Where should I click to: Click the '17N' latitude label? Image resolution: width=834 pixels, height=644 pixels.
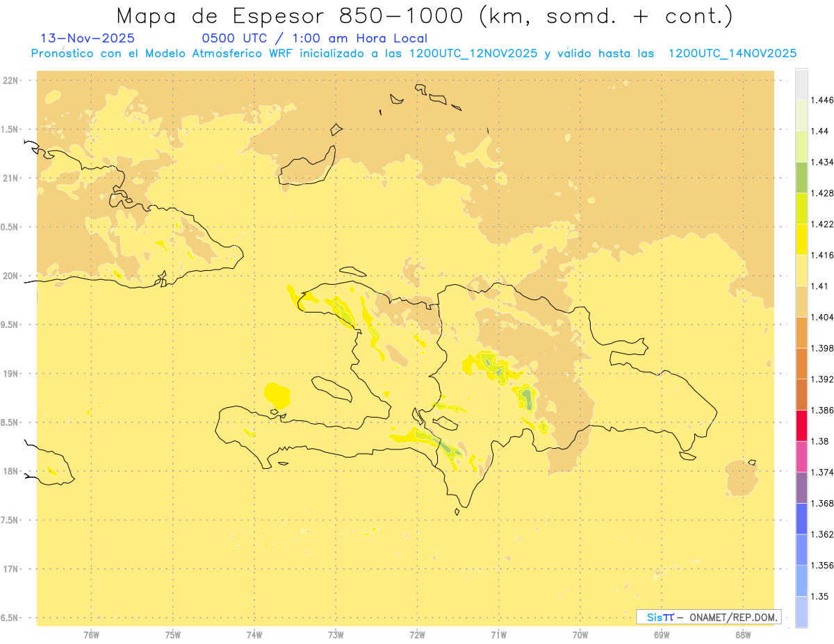(11, 570)
